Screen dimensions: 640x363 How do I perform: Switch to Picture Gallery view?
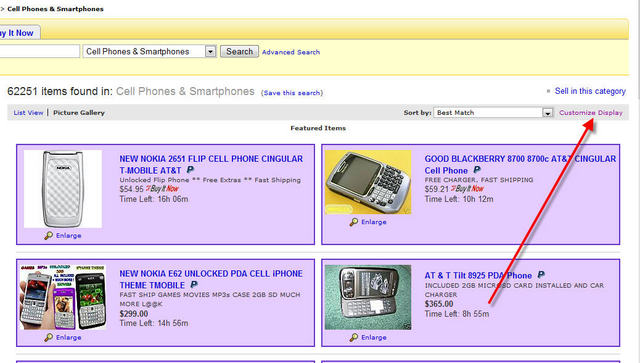click(79, 113)
